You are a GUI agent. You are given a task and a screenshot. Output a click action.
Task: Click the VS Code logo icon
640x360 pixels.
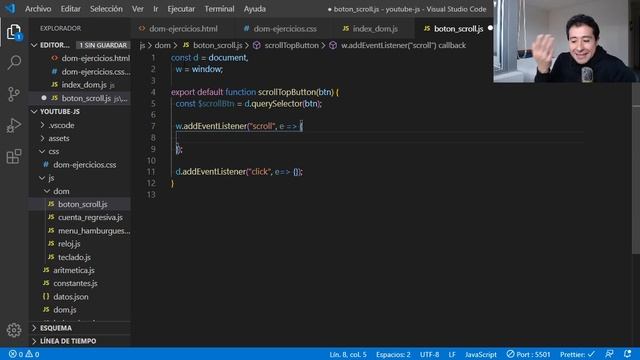pyautogui.click(x=9, y=8)
